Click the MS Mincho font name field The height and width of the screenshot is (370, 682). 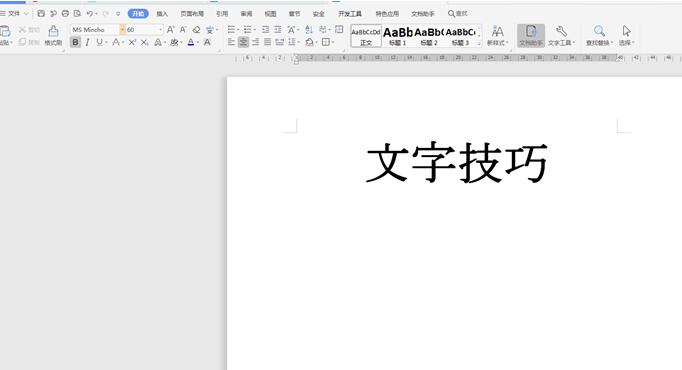[95, 30]
